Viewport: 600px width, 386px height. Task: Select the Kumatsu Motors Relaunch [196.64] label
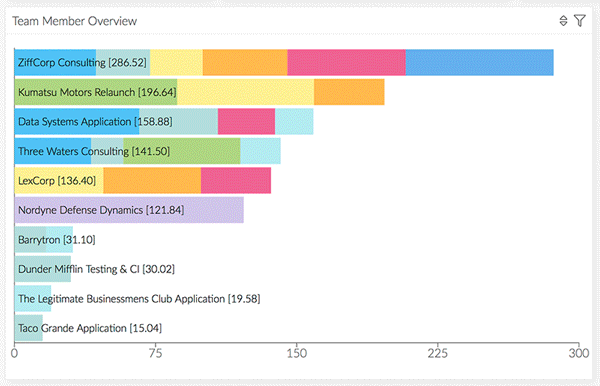(97, 92)
